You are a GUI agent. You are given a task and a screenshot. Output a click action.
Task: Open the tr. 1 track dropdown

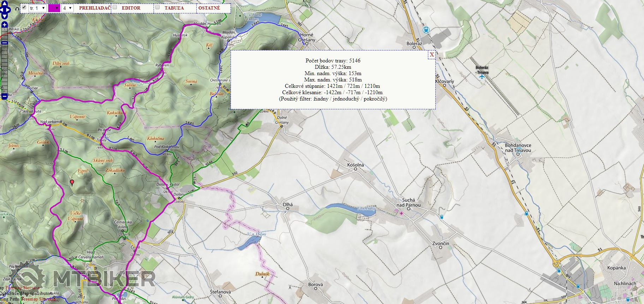pyautogui.click(x=37, y=8)
